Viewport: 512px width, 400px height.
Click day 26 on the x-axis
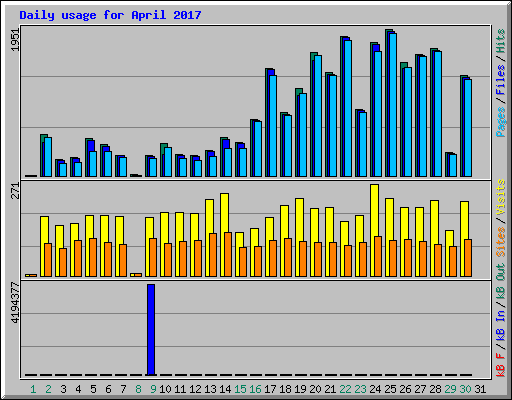405,389
